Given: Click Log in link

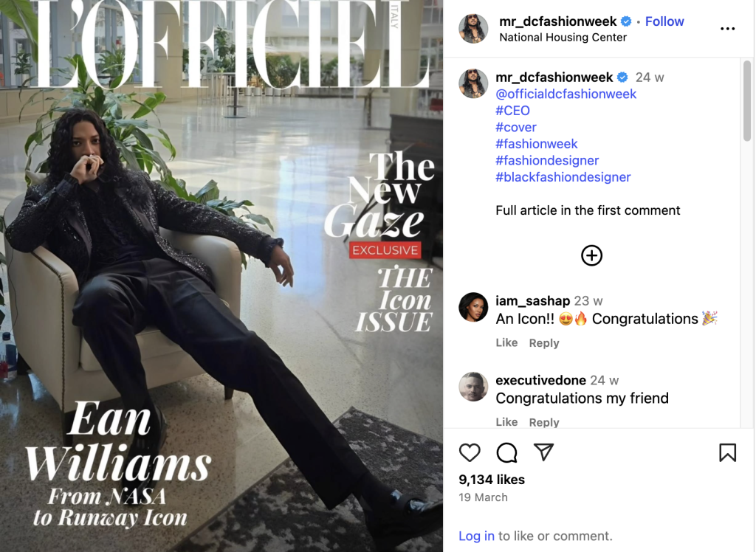Looking at the screenshot, I should point(476,536).
